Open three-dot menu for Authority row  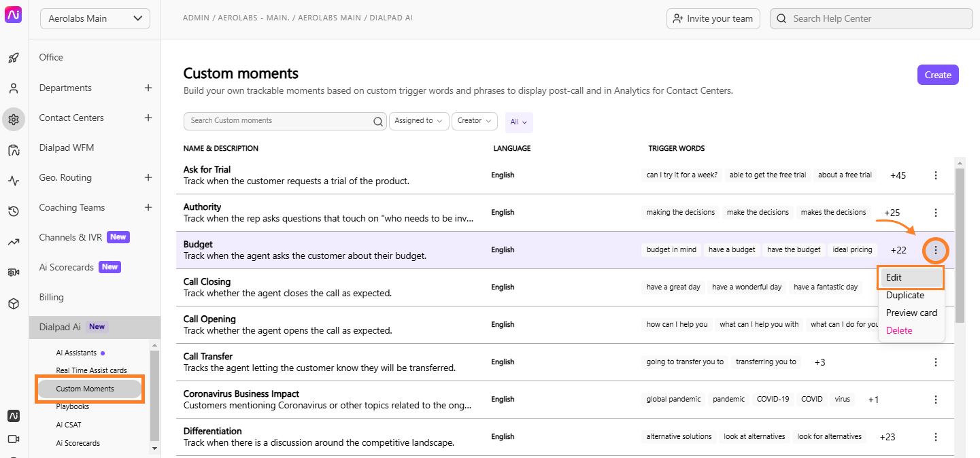(x=936, y=213)
